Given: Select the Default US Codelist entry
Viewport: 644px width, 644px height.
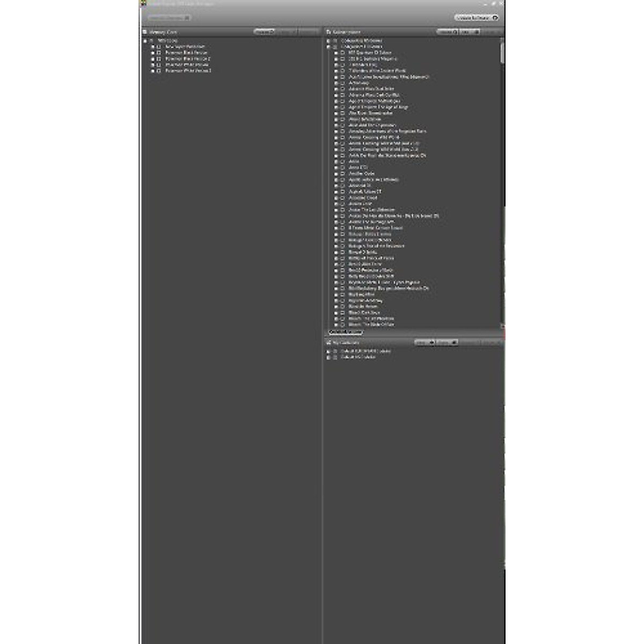Looking at the screenshot, I should pos(358,357).
